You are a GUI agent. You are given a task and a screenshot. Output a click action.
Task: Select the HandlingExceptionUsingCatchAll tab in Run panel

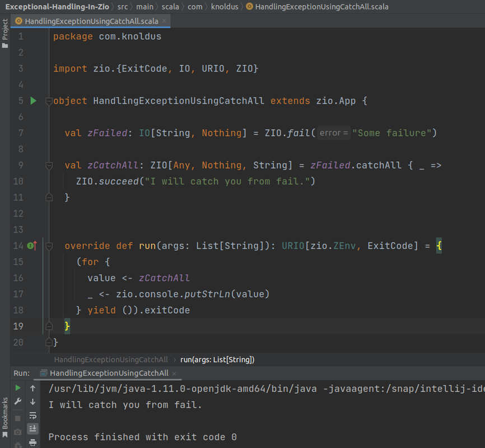[109, 373]
